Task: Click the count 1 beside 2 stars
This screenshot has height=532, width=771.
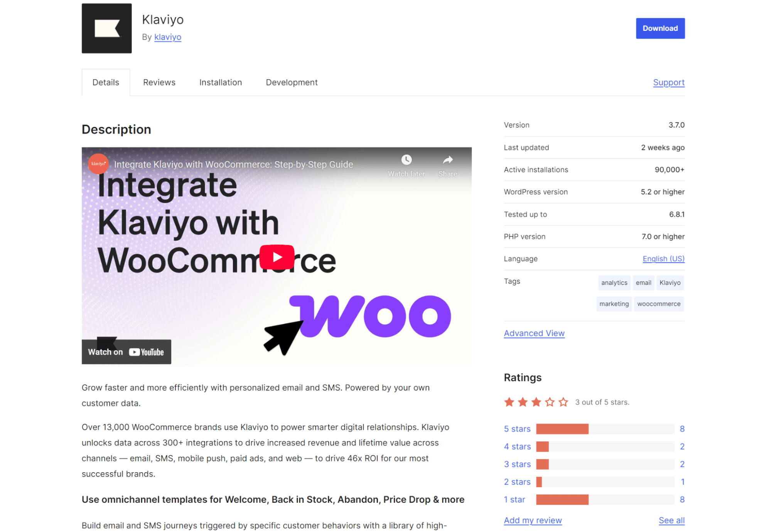Action: 682,482
